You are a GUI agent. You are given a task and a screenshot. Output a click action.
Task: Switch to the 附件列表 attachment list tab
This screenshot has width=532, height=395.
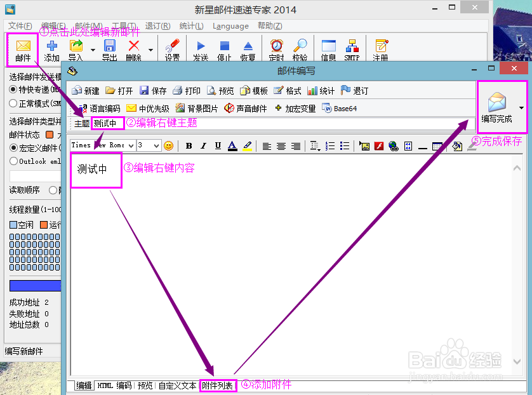tap(218, 386)
